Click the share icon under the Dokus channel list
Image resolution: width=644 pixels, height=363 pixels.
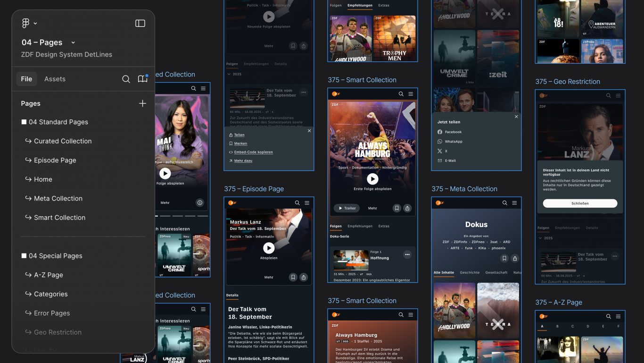click(515, 258)
